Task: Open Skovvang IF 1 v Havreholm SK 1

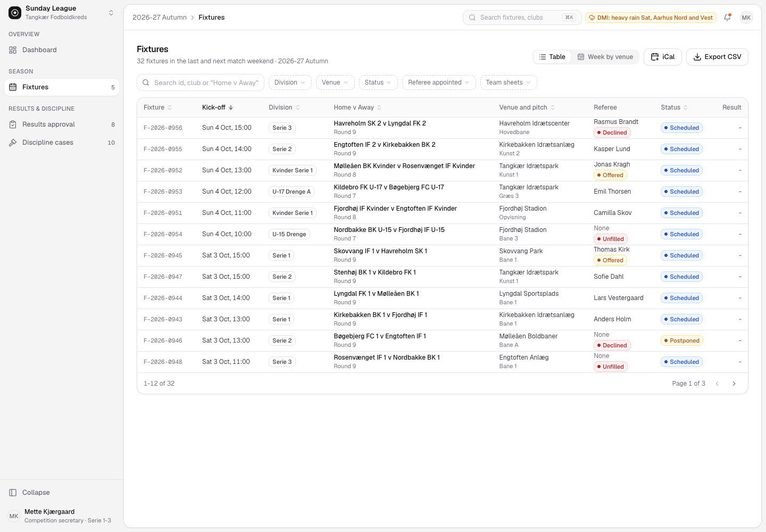Action: pos(380,251)
